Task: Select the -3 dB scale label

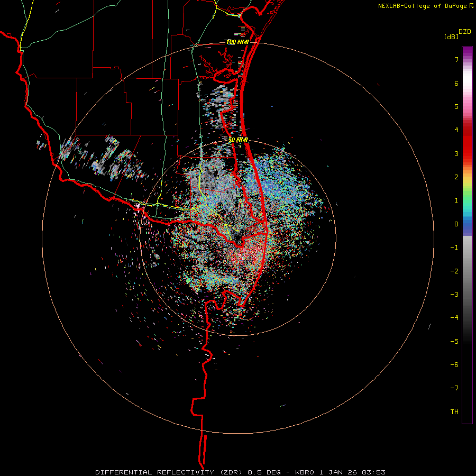Action: tap(454, 295)
